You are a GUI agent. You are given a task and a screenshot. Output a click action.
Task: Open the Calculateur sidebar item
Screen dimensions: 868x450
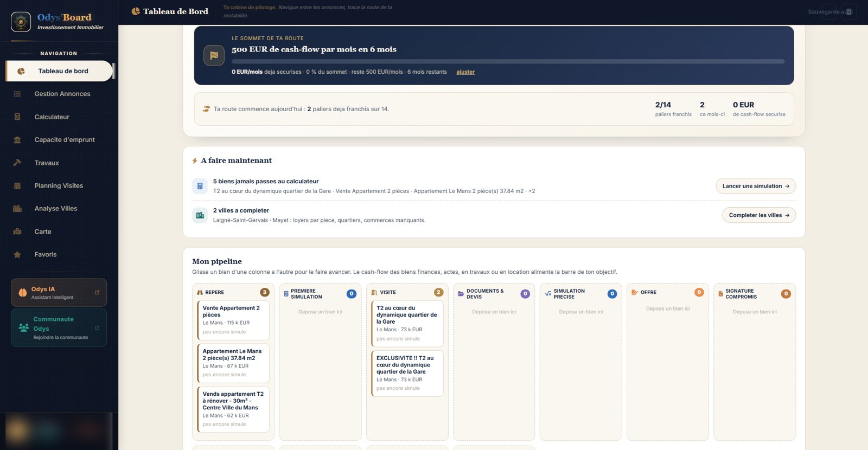(59, 117)
